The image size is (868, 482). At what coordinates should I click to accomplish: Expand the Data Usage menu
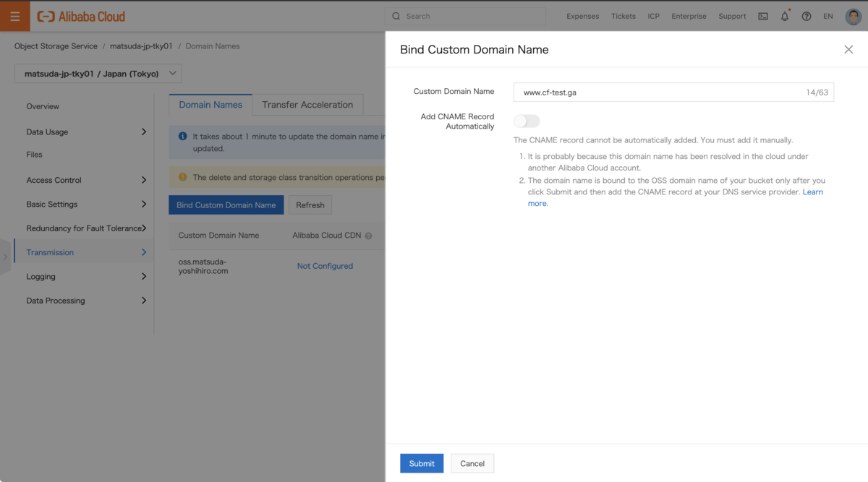pos(86,132)
